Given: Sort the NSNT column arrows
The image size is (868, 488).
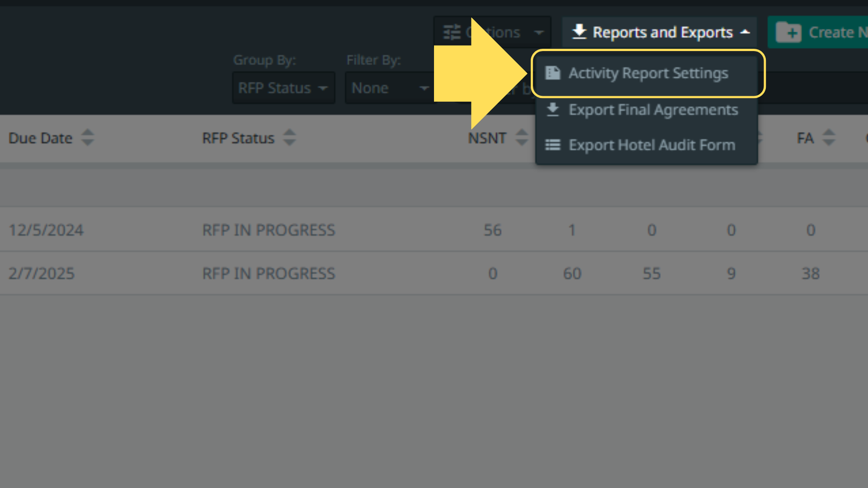Looking at the screenshot, I should [522, 137].
